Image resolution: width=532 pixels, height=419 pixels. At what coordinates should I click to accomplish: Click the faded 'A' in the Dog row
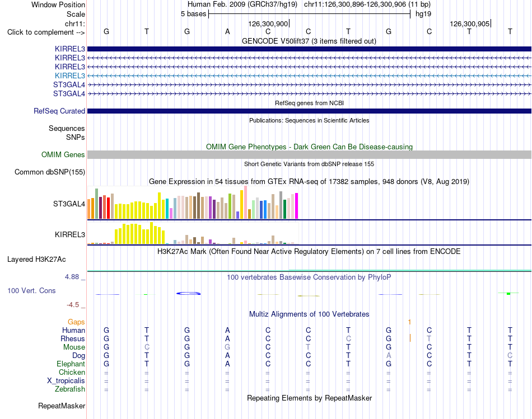pyautogui.click(x=389, y=355)
